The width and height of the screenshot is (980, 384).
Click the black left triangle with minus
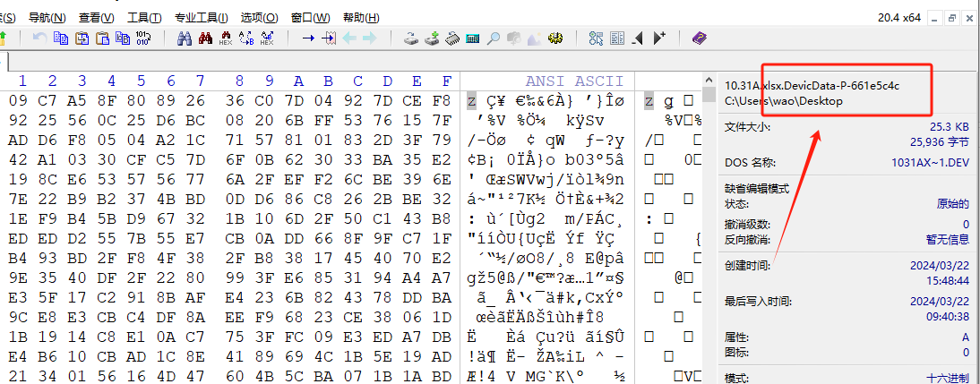point(638,38)
